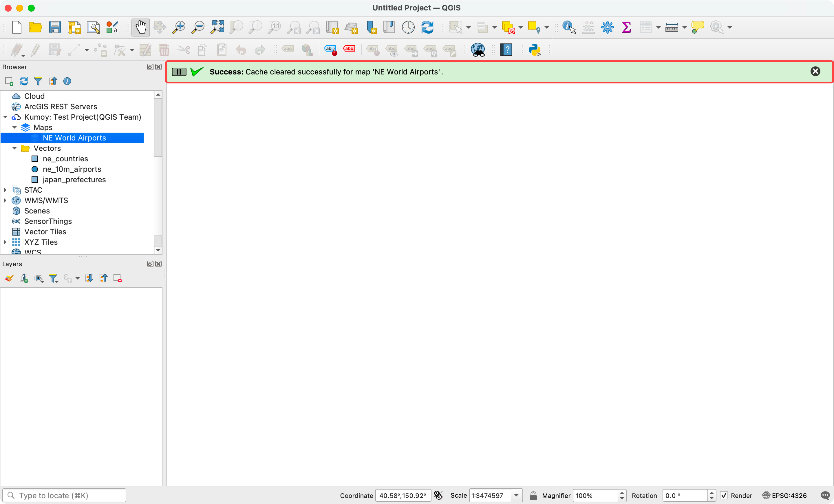Click the Zoom Full extent icon
This screenshot has height=504, width=834.
217,27
